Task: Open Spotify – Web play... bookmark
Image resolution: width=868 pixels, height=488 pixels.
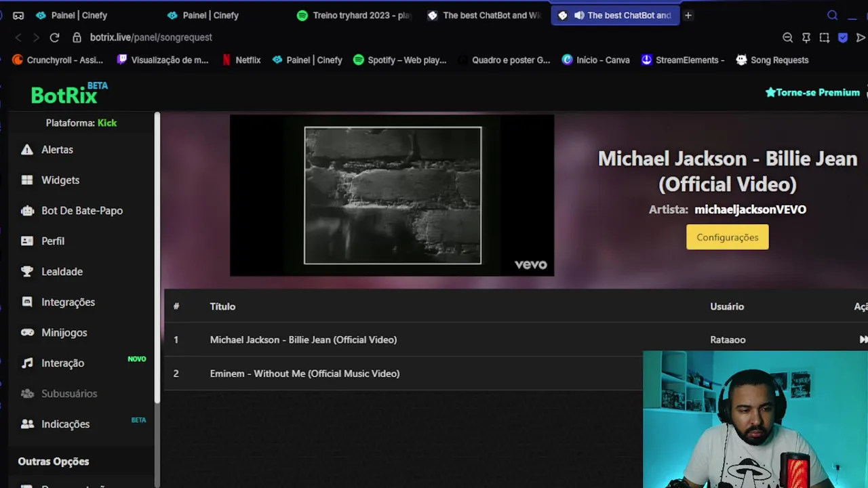Action: point(399,60)
